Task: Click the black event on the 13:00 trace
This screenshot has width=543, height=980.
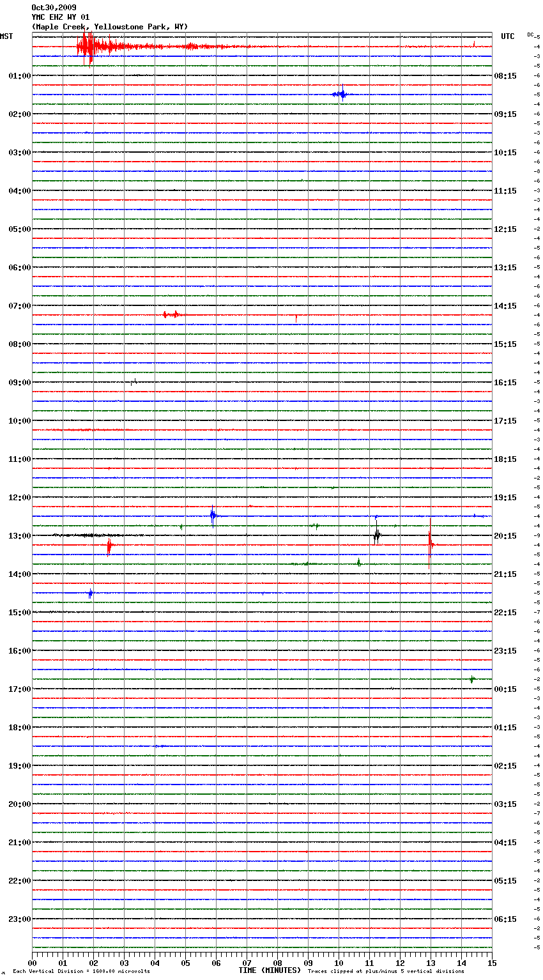Action: point(377,535)
